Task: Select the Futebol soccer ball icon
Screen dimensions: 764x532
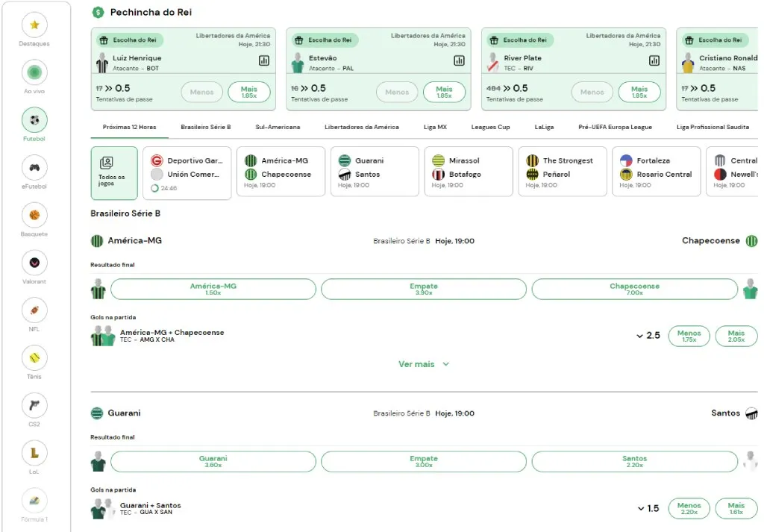Action: (34, 120)
